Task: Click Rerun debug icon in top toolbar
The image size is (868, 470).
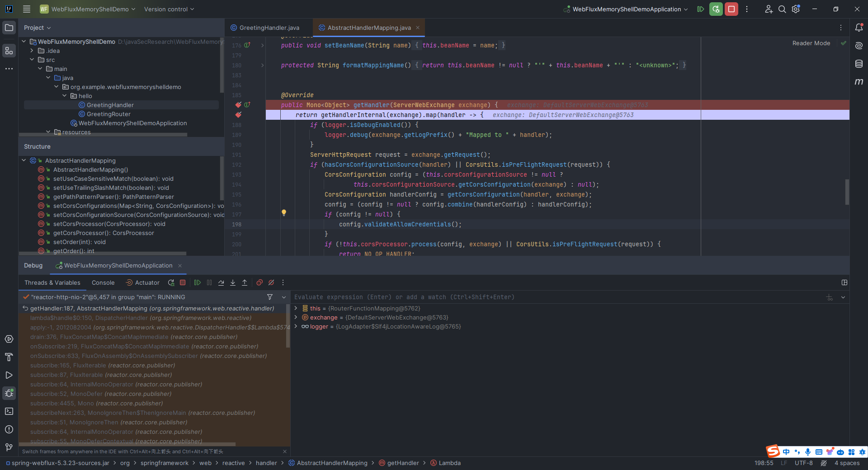Action: 716,9
